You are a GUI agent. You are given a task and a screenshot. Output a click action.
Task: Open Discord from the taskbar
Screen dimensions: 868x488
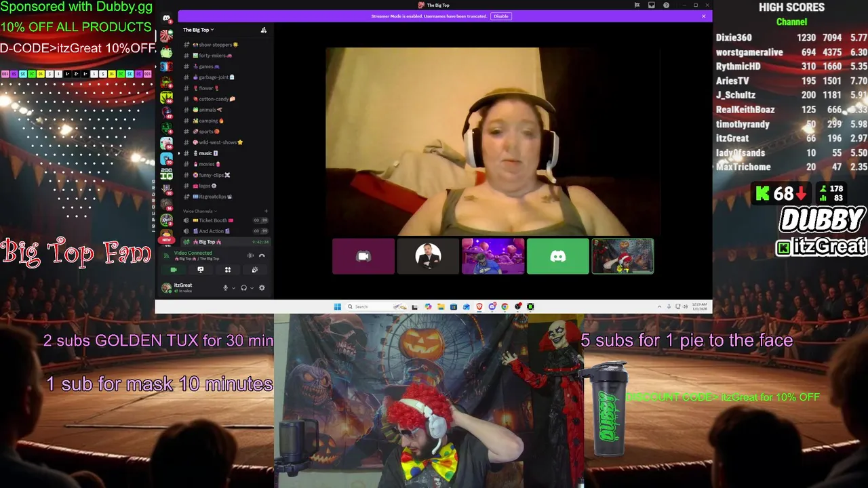click(492, 306)
